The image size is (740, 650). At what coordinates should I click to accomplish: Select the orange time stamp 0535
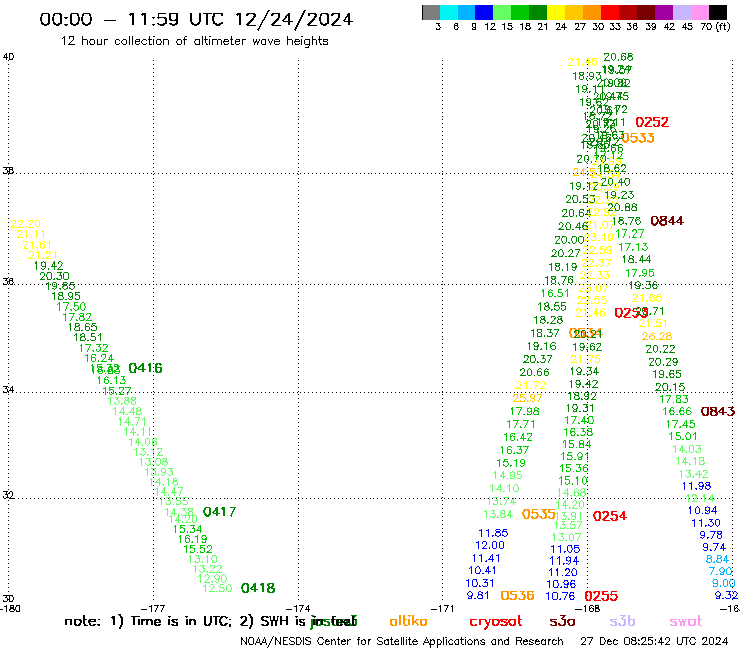(538, 514)
